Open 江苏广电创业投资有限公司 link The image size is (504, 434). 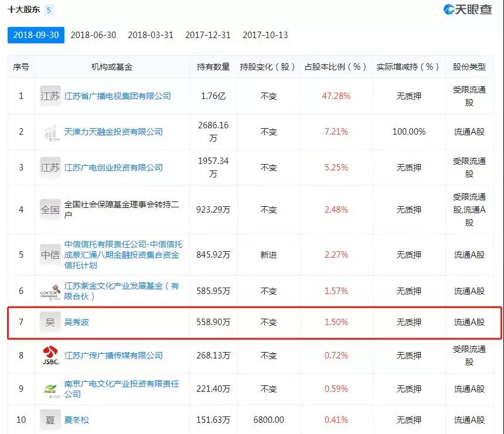pyautogui.click(x=113, y=168)
